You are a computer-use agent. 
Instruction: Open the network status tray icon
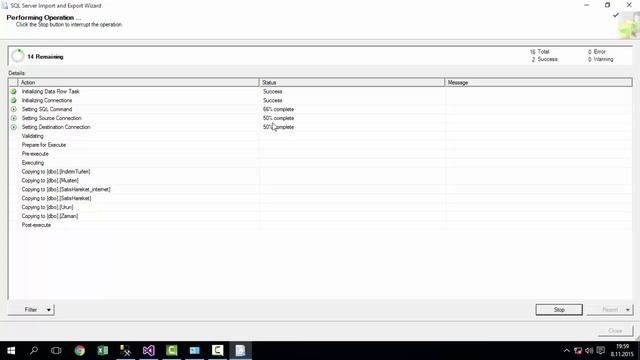578,351
